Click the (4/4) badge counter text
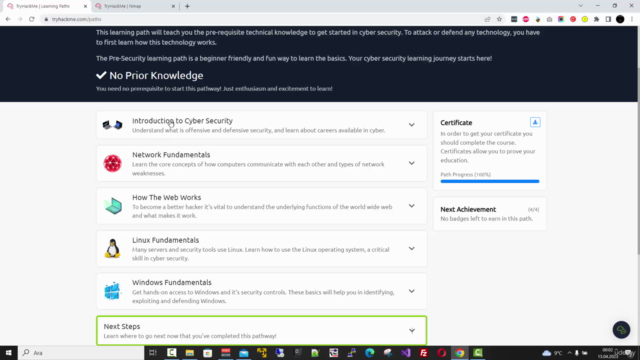 pyautogui.click(x=533, y=209)
